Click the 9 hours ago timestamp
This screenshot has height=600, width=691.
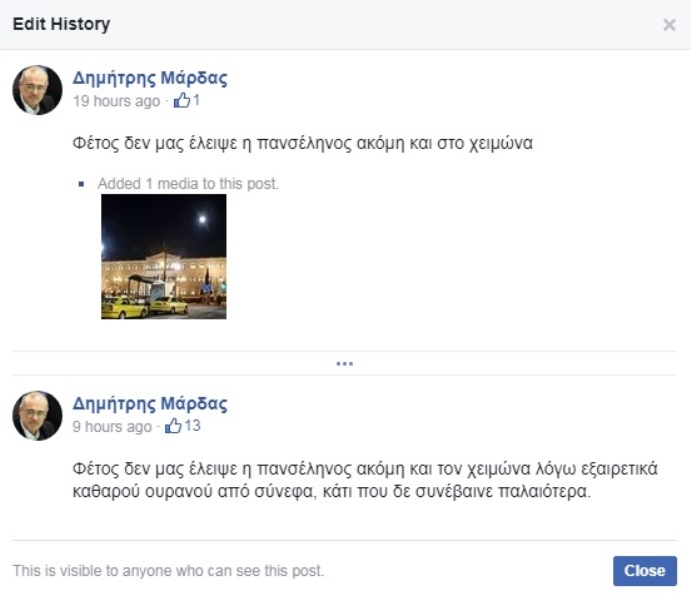tap(112, 426)
